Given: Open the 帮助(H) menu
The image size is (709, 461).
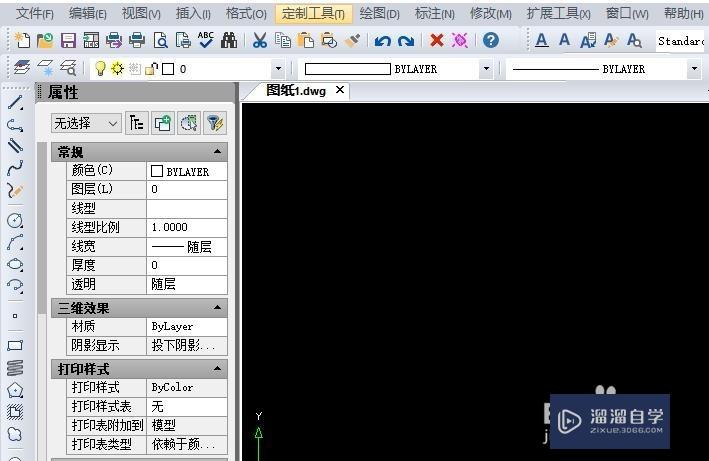Looking at the screenshot, I should (x=683, y=14).
